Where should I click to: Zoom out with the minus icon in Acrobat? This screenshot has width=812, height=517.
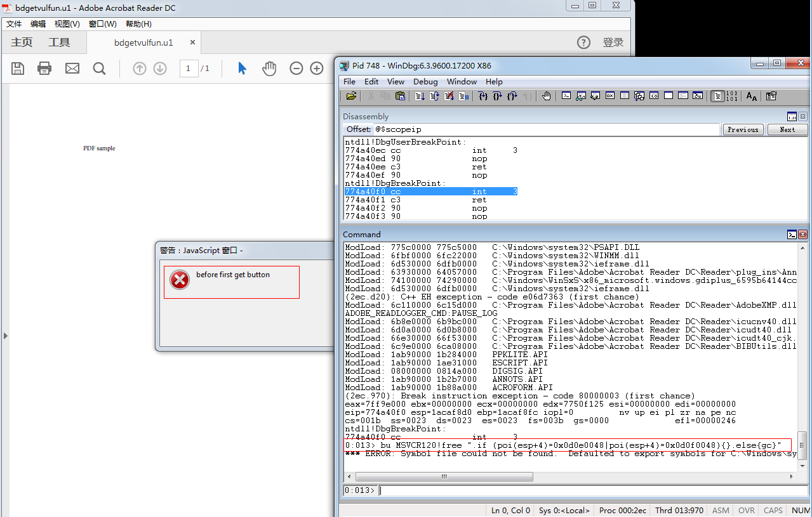tap(296, 69)
